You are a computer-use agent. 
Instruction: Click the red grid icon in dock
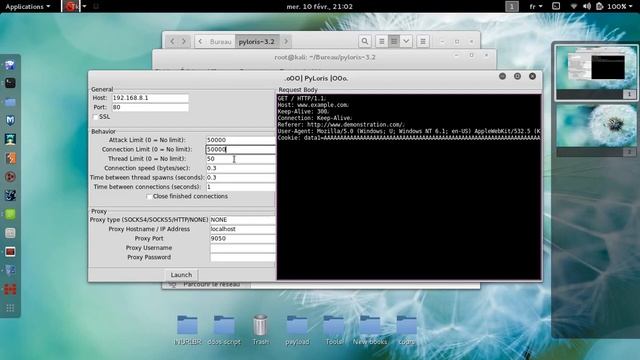coord(10,289)
